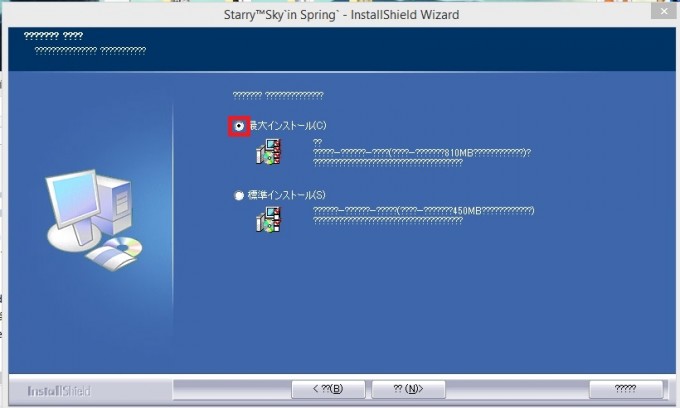Click the 450MB description line
This screenshot has height=408, width=680.
pos(424,211)
